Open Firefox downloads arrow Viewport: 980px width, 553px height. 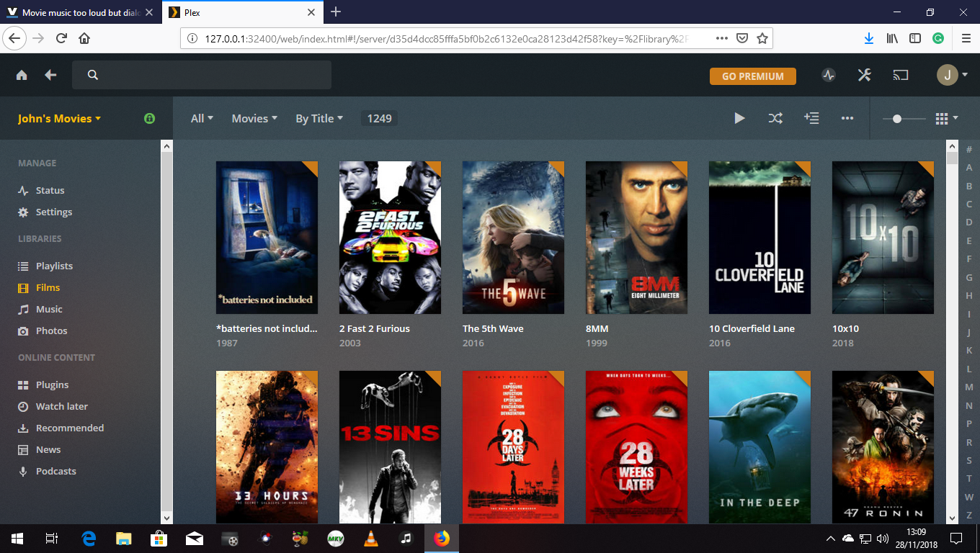868,38
